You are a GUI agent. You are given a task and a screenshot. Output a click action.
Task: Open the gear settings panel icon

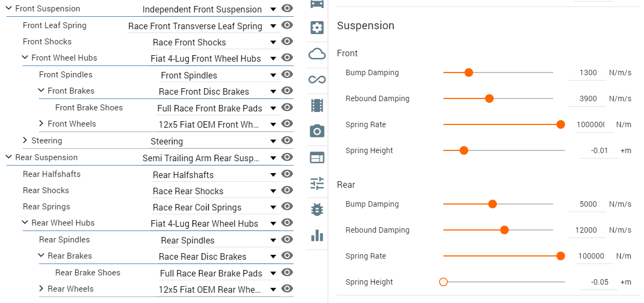tap(317, 28)
